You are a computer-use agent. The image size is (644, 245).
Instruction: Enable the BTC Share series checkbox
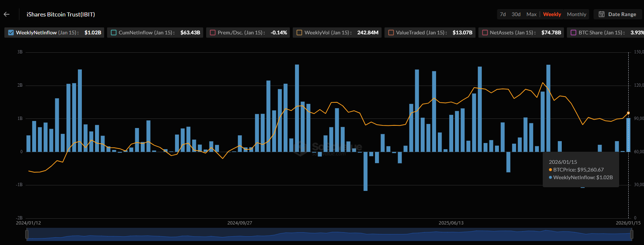click(x=573, y=33)
